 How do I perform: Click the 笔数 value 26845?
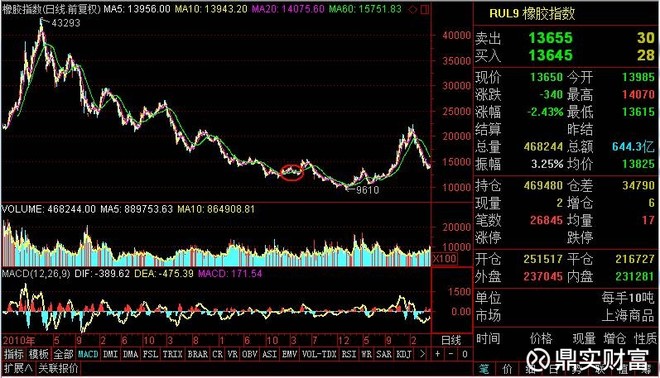[x=546, y=220]
